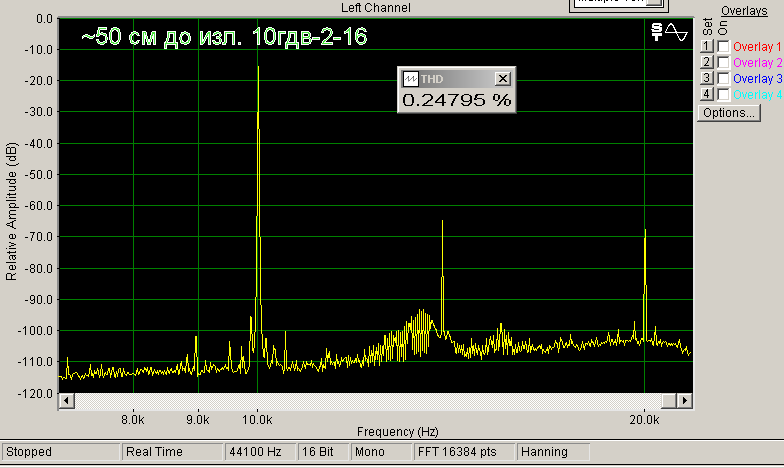
Task: Click the 8.0k frequency axis label
Action: [x=132, y=420]
